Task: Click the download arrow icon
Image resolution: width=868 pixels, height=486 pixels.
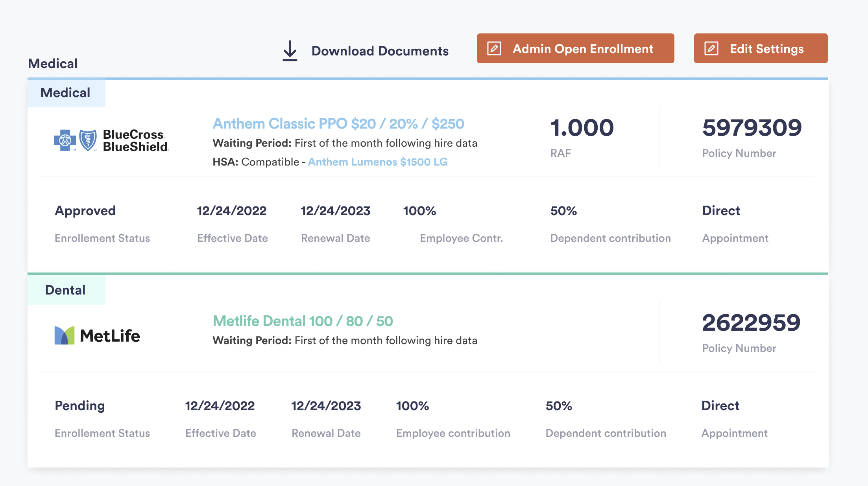Action: [290, 50]
